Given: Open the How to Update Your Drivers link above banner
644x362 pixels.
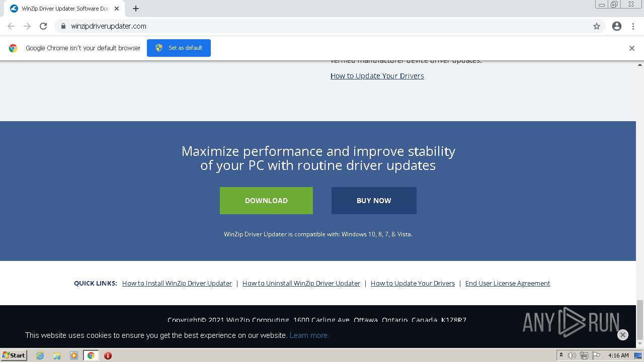Looking at the screenshot, I should (377, 76).
